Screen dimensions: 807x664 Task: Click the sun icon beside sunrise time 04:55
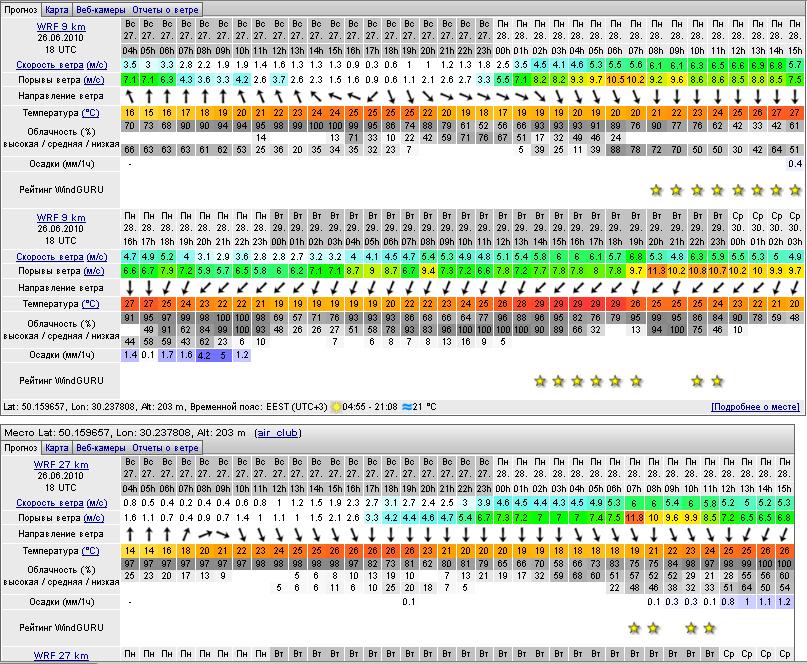[x=337, y=407]
